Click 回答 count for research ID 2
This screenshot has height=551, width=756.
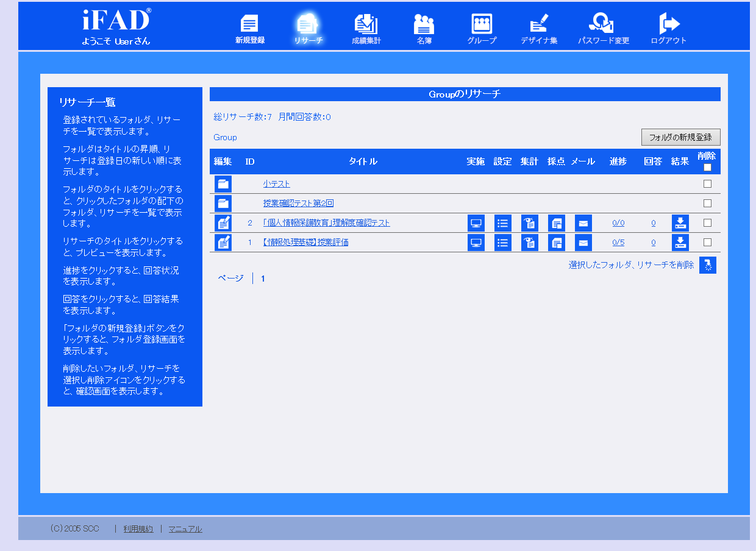click(654, 223)
